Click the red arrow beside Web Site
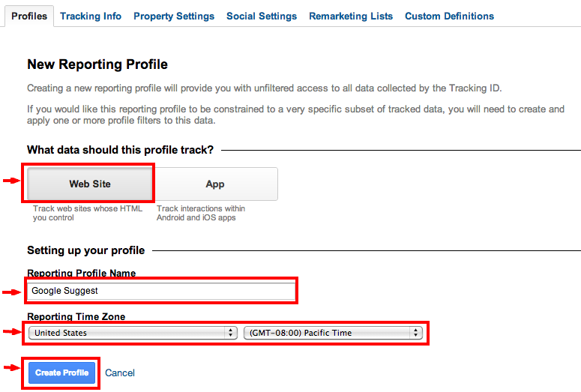Image resolution: width=581 pixels, height=392 pixels. click(x=10, y=180)
